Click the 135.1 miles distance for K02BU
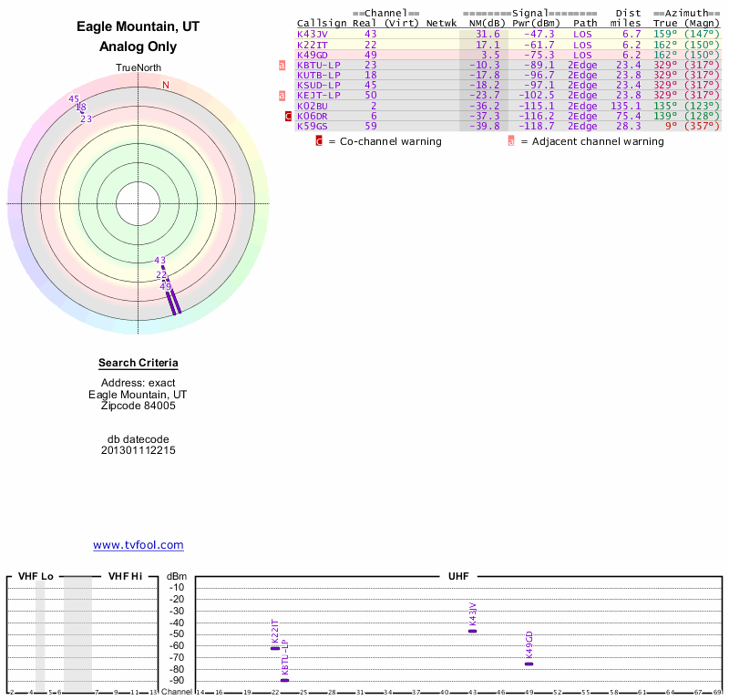The width and height of the screenshot is (729, 700). [625, 106]
